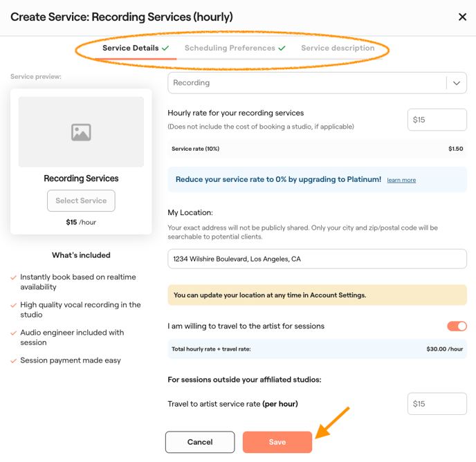
Task: Click the image placeholder icon in preview
Action: pyautogui.click(x=81, y=132)
